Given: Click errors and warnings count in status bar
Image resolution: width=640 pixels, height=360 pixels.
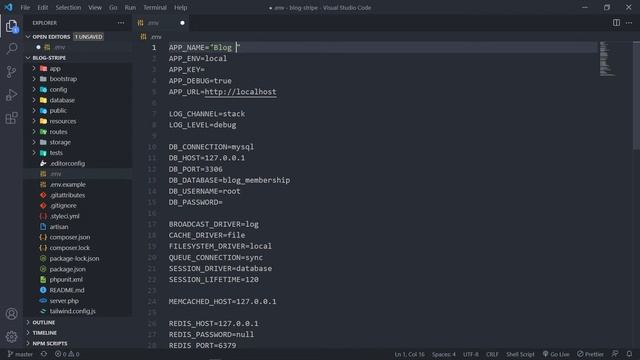Looking at the screenshot, I should click(67, 354).
